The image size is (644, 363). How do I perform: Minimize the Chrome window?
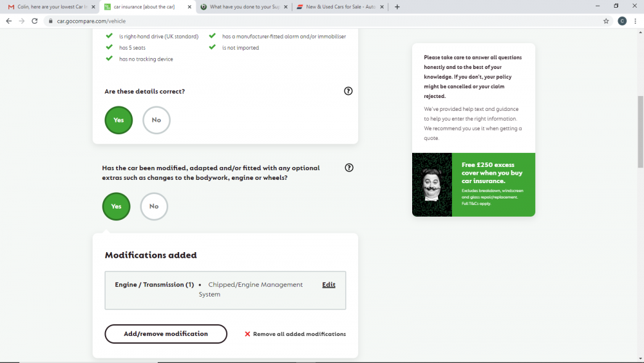tap(598, 6)
